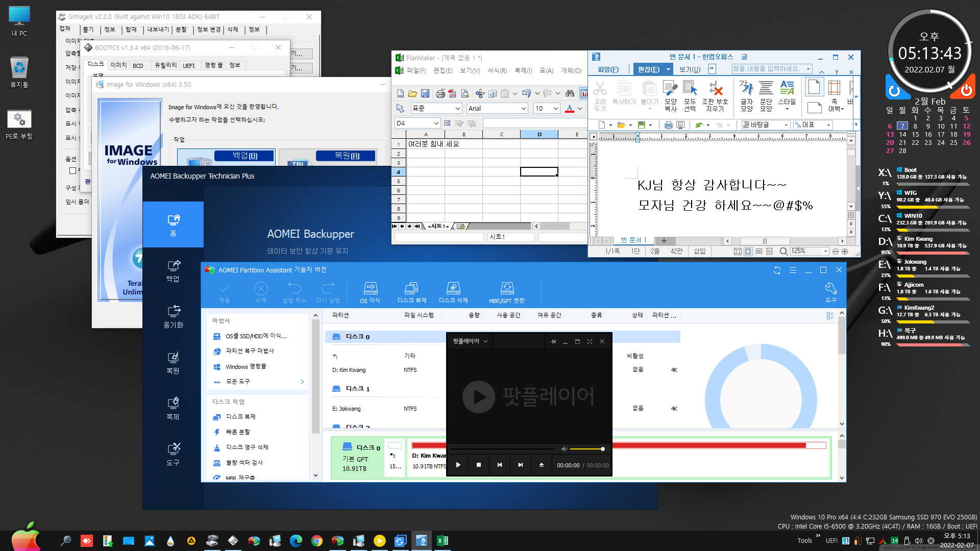Click Restore icon in AOMEI Backupper sidebar
The image size is (980, 551).
point(173,362)
